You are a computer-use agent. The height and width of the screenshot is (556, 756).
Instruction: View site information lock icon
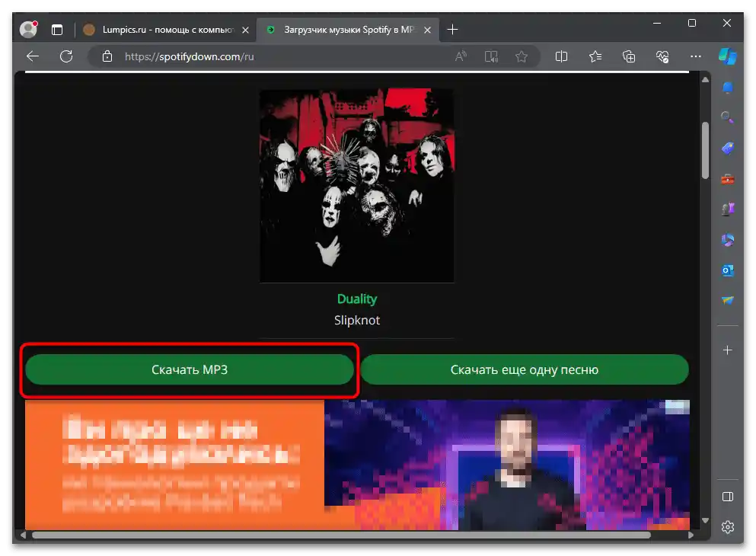107,56
